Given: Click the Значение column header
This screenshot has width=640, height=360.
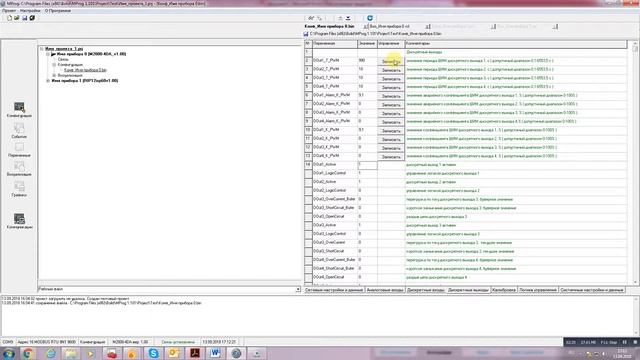Looking at the screenshot, I should coord(367,43).
